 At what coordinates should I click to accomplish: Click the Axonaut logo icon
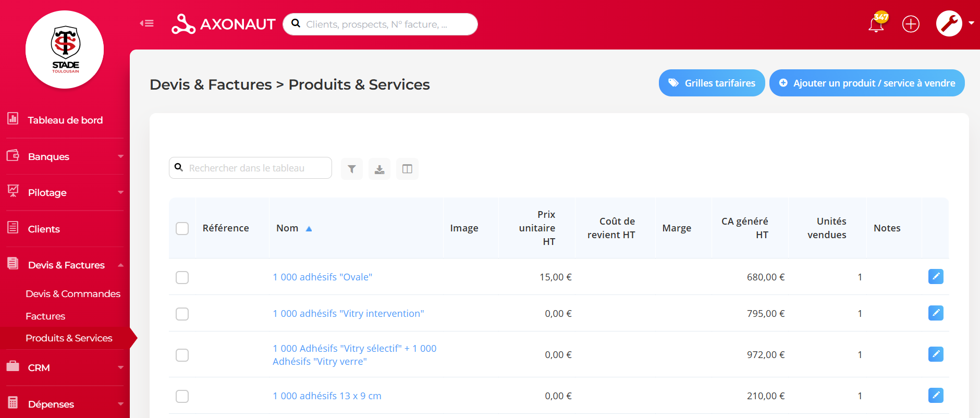pyautogui.click(x=183, y=24)
